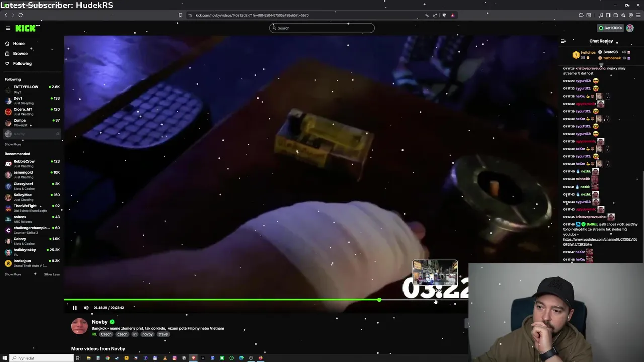The image size is (644, 362).
Task: Click the IRL category label
Action: coord(94,334)
